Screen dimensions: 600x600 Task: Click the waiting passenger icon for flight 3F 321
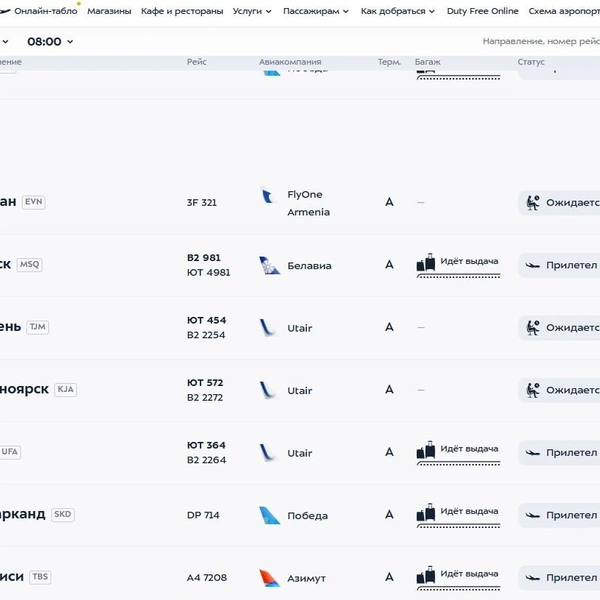point(533,202)
